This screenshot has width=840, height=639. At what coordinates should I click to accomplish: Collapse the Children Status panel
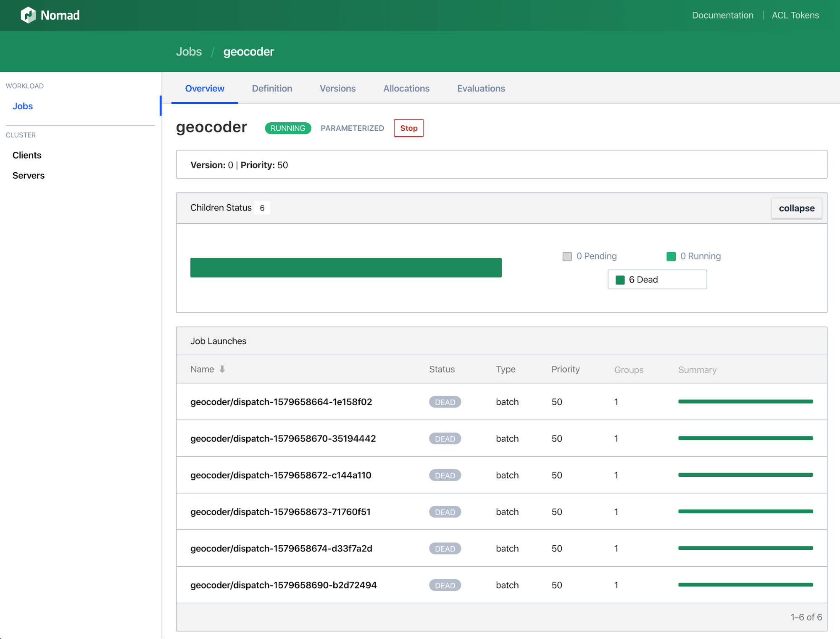(x=796, y=208)
